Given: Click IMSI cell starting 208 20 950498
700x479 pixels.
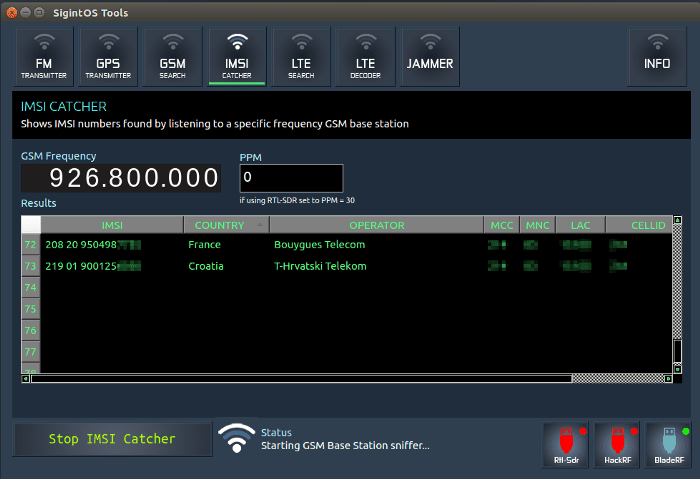Looking at the screenshot, I should click(x=112, y=245).
